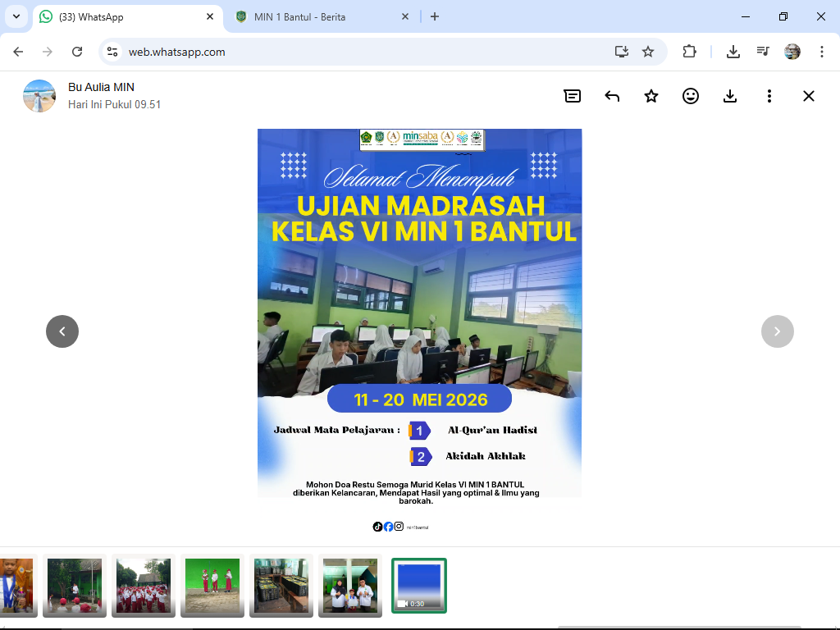The width and height of the screenshot is (840, 630).
Task: Install WhatsApp app icon in address bar
Action: 622,52
